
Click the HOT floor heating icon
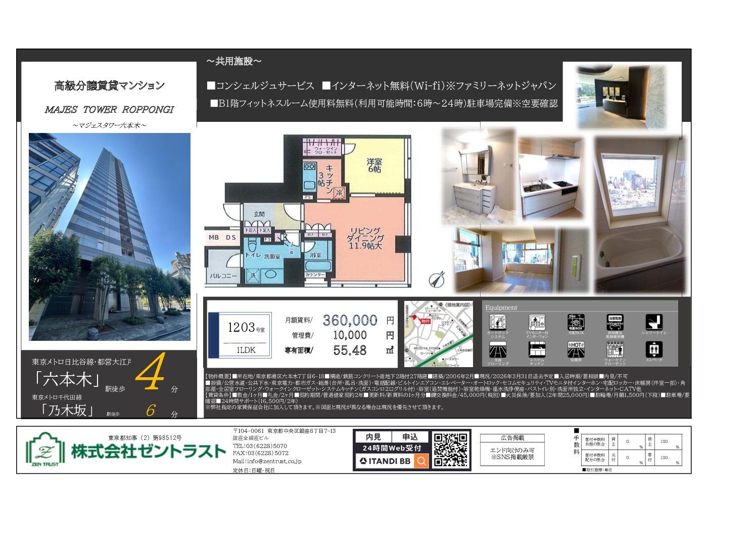(x=576, y=349)
